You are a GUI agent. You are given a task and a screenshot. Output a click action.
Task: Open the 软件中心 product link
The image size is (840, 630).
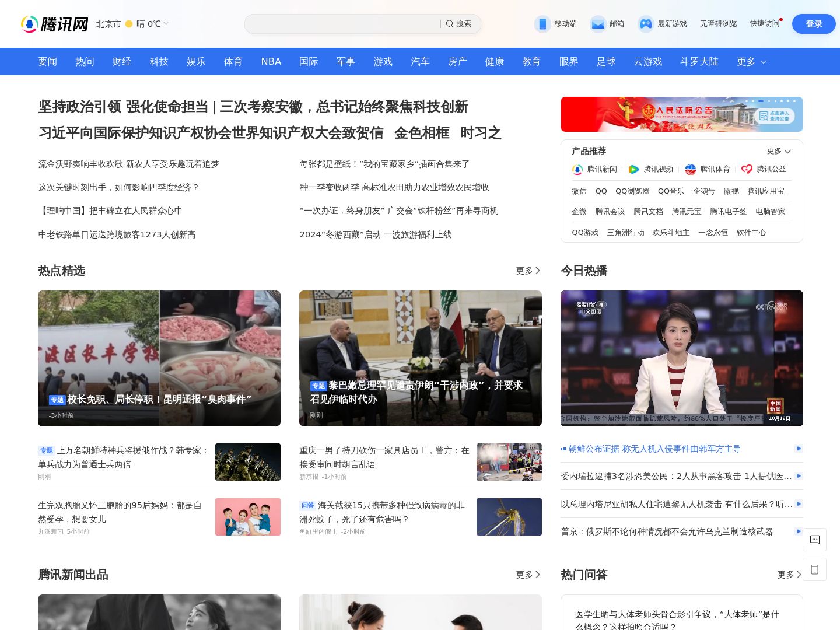pyautogui.click(x=751, y=233)
